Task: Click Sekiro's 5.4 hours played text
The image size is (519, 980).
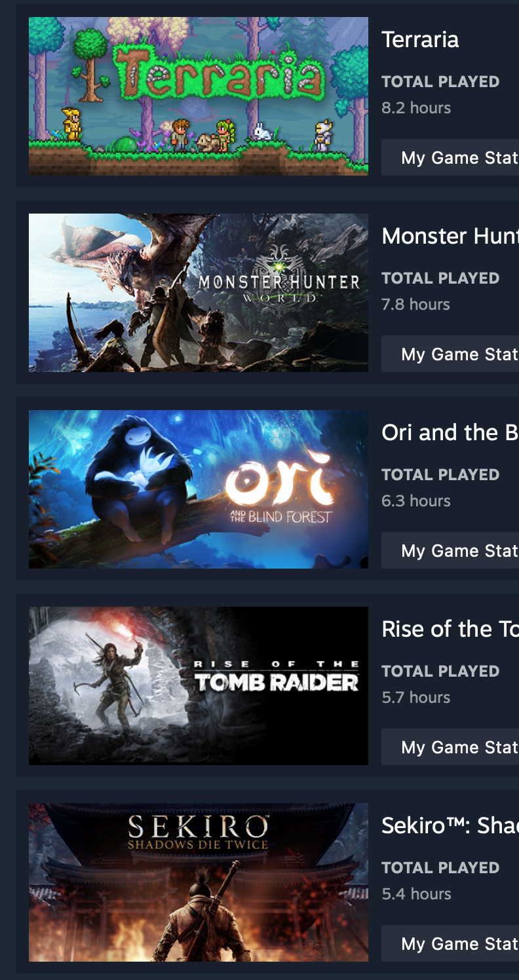Action: [416, 894]
